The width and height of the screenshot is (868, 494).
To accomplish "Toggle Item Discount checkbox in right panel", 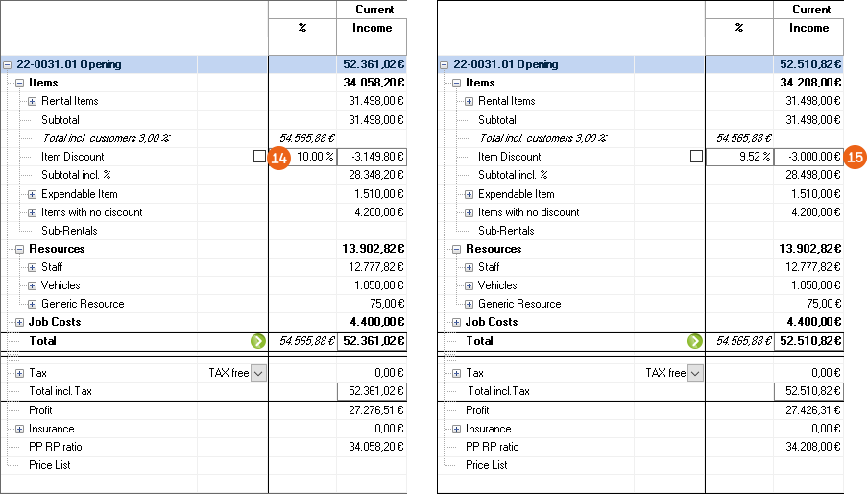I will [x=696, y=157].
